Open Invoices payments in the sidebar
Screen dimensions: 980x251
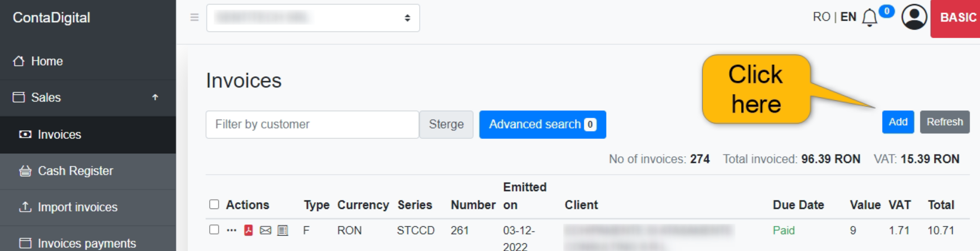(x=87, y=243)
